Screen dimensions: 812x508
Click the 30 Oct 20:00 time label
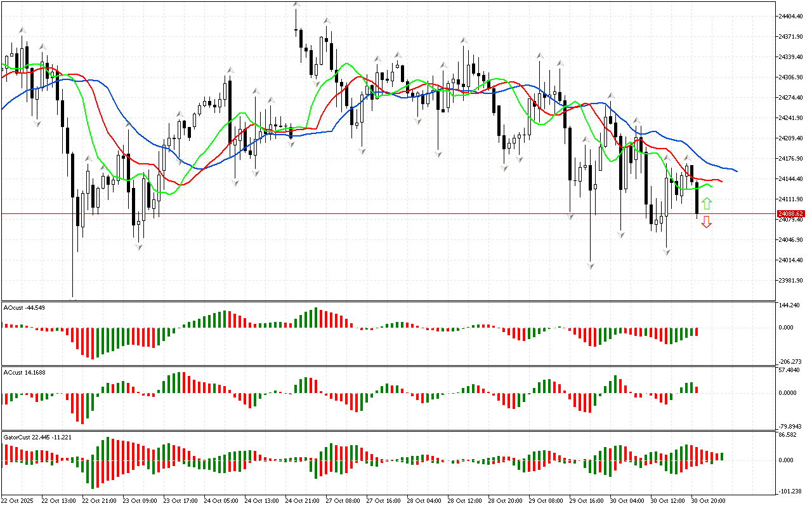[708, 500]
